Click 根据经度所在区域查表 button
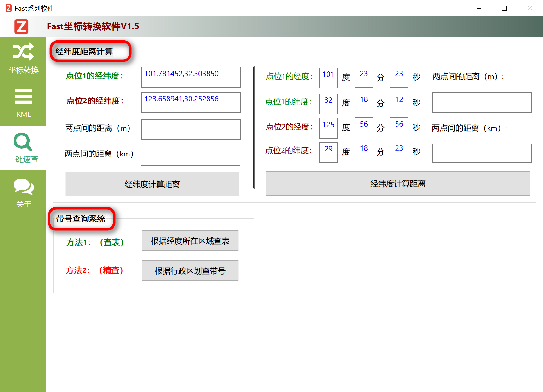Image resolution: width=543 pixels, height=392 pixels. [190, 241]
